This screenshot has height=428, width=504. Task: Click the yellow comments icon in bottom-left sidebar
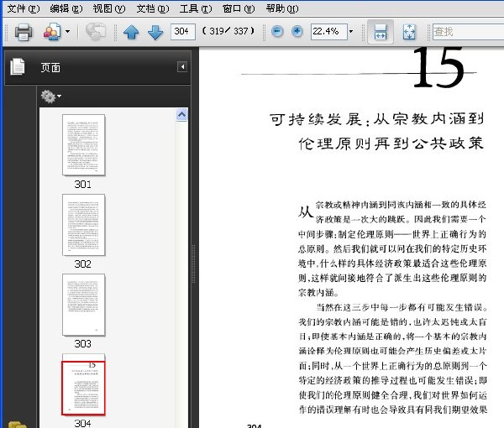pyautogui.click(x=17, y=425)
